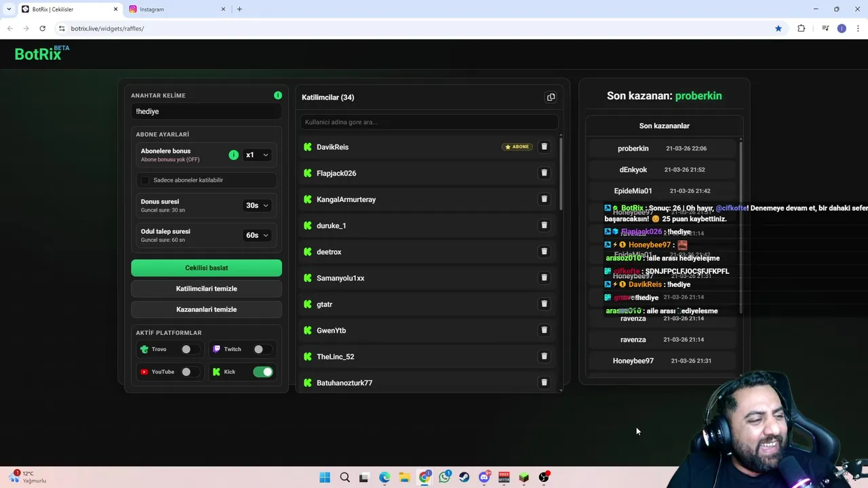The width and height of the screenshot is (868, 488).
Task: Open Chrome extensions menu
Action: [x=801, y=28]
